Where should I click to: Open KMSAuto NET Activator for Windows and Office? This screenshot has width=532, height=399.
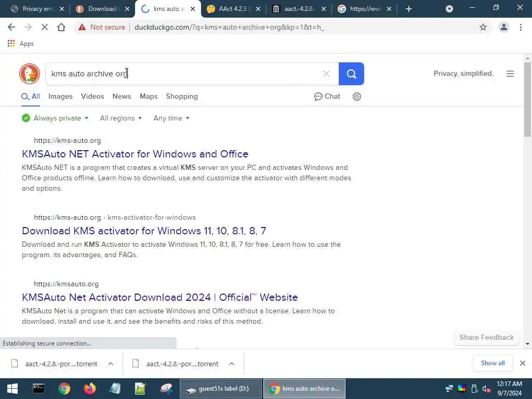coord(135,154)
